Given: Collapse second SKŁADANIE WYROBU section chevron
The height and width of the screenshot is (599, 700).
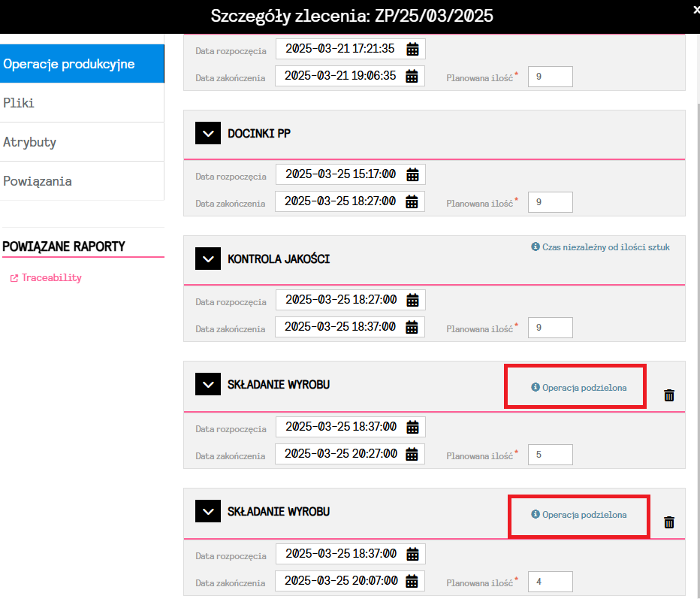Looking at the screenshot, I should pos(208,512).
